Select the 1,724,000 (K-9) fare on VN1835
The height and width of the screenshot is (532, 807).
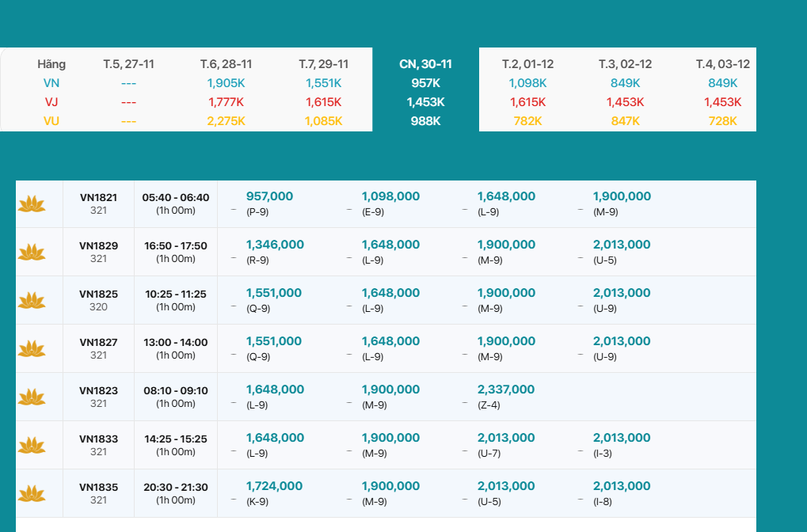click(274, 487)
